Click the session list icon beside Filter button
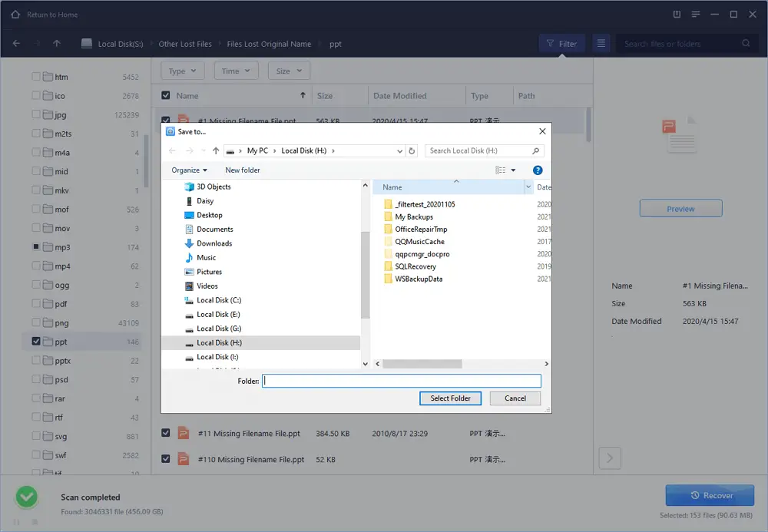 click(x=600, y=44)
